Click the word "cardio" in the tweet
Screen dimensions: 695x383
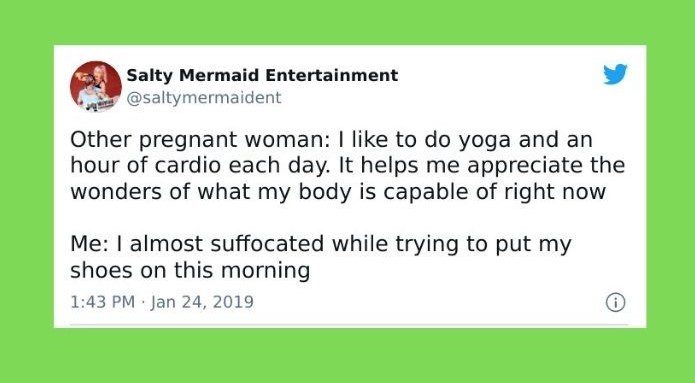coord(187,166)
